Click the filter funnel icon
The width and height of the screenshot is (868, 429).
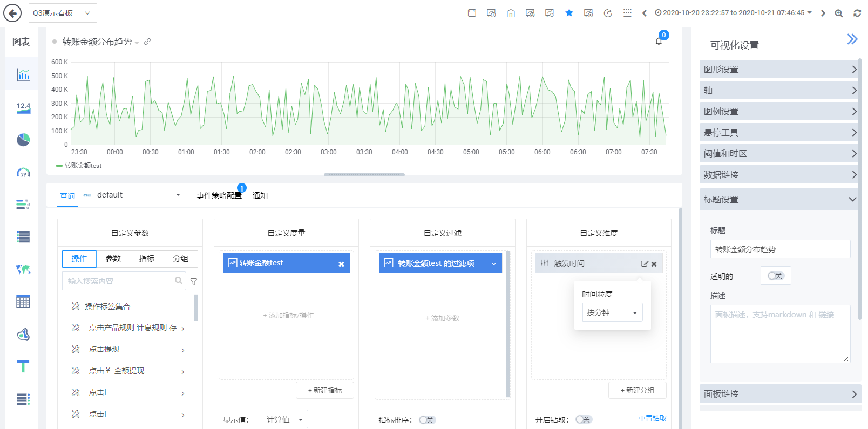194,282
